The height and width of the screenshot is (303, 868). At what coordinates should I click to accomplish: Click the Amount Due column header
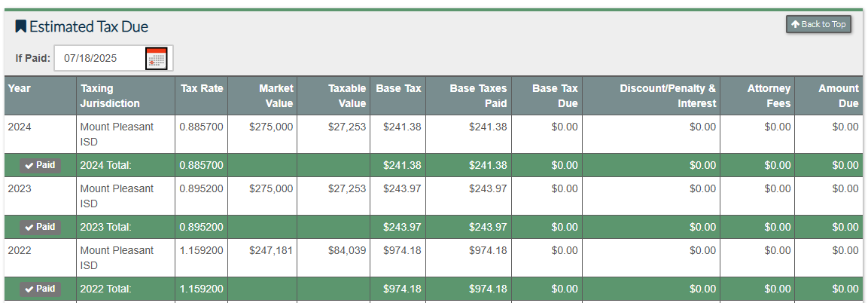tap(839, 96)
